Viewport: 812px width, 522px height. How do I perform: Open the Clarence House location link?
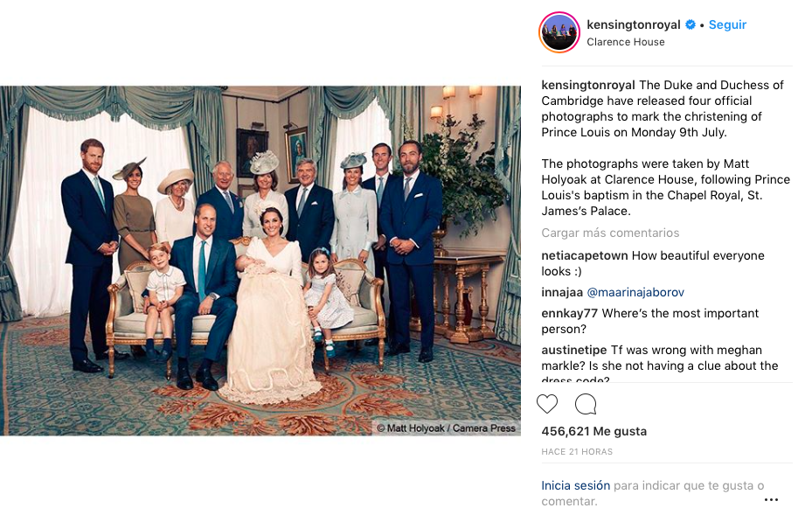tap(625, 42)
